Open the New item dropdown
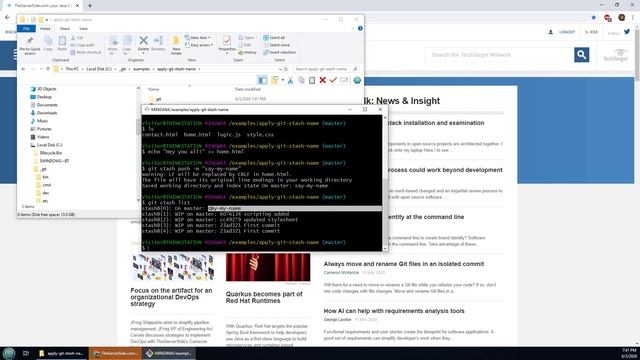The height and width of the screenshot is (360, 640). click(198, 38)
